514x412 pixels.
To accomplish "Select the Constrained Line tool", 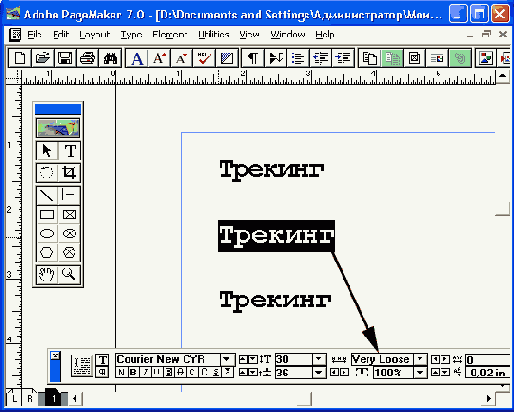I will [70, 195].
